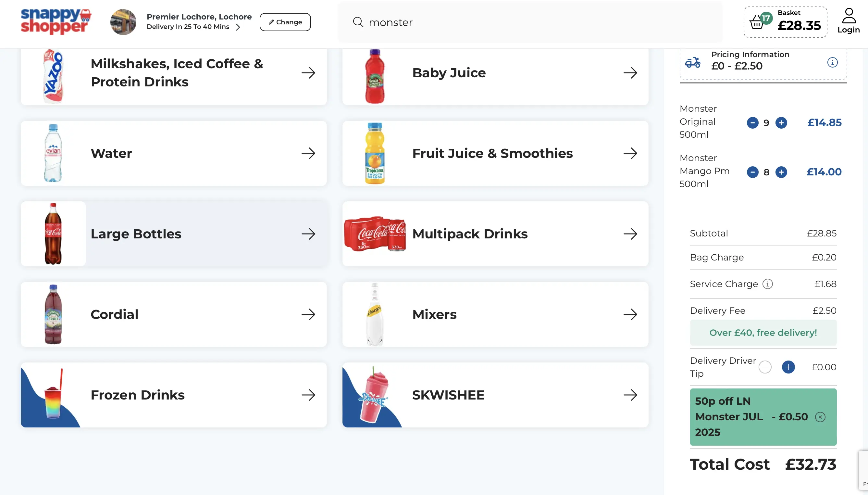The height and width of the screenshot is (495, 868).
Task: Open Pricing Information info icon
Action: 832,62
